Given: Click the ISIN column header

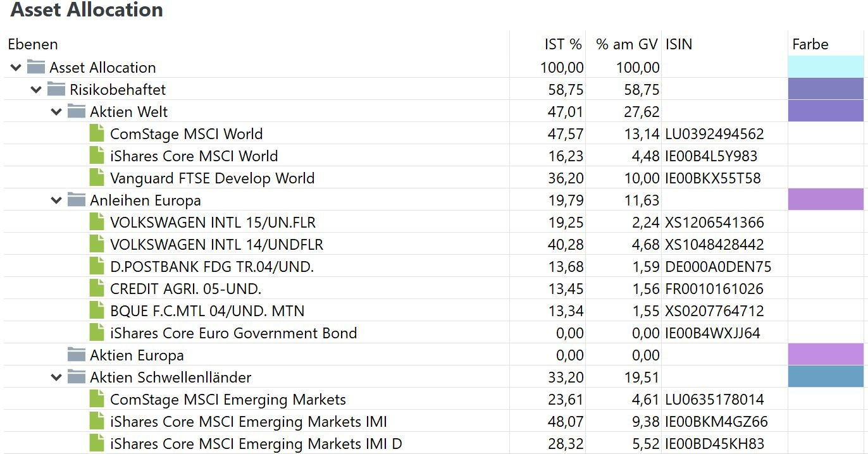Looking at the screenshot, I should (679, 44).
